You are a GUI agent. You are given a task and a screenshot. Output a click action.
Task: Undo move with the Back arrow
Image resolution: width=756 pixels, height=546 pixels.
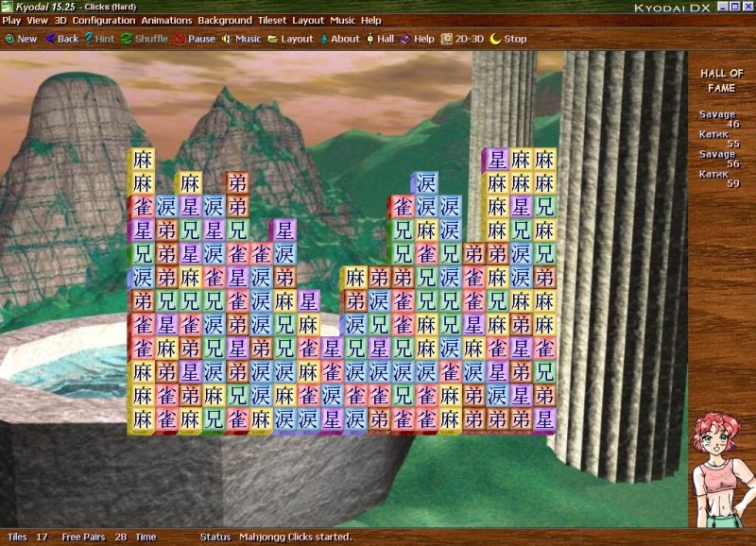point(60,39)
